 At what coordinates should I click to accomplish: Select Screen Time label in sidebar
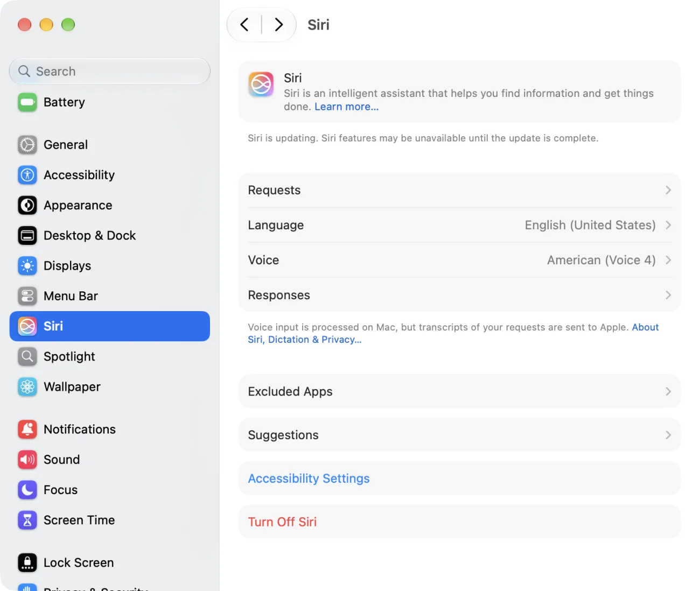(79, 520)
